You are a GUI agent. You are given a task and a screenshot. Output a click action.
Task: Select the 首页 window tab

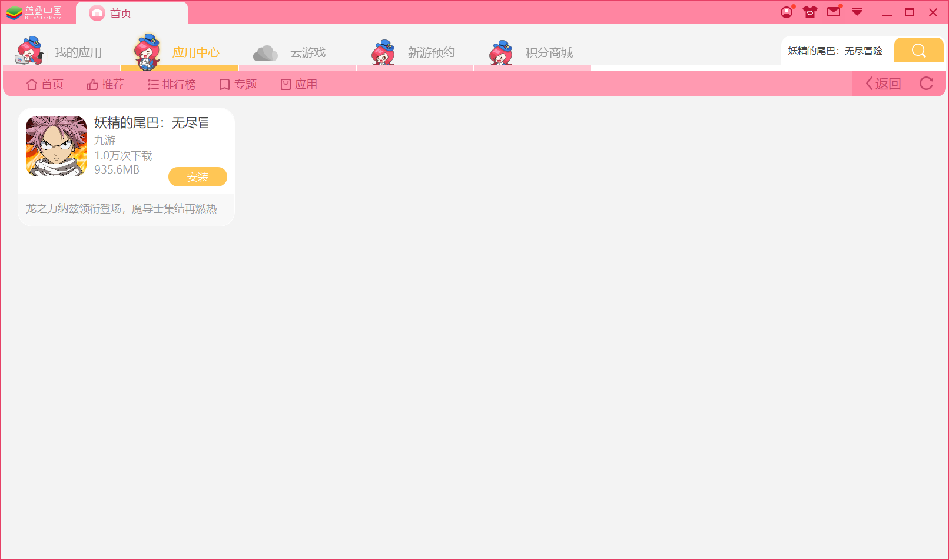(x=132, y=13)
